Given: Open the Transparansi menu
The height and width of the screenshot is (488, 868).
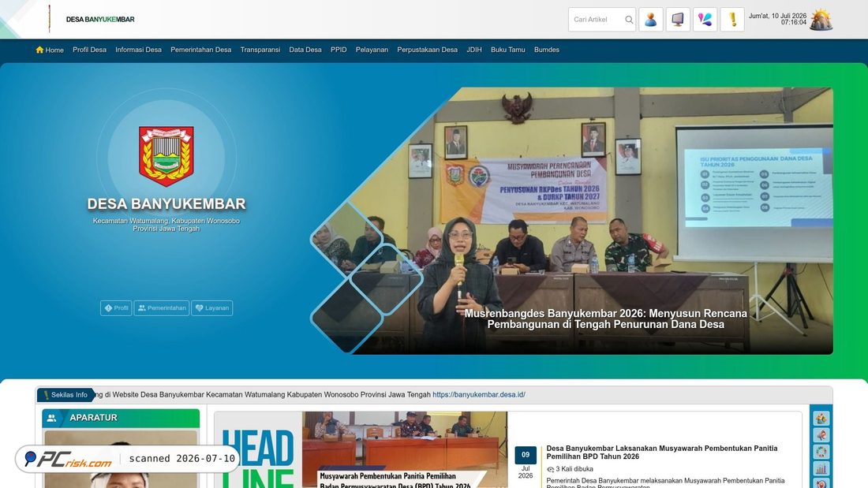Looking at the screenshot, I should [x=260, y=50].
